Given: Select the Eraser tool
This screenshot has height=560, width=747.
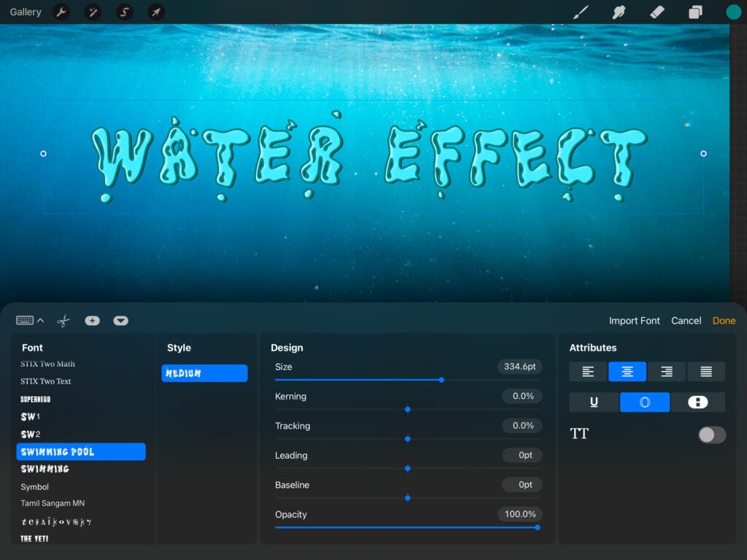Looking at the screenshot, I should pos(657,12).
